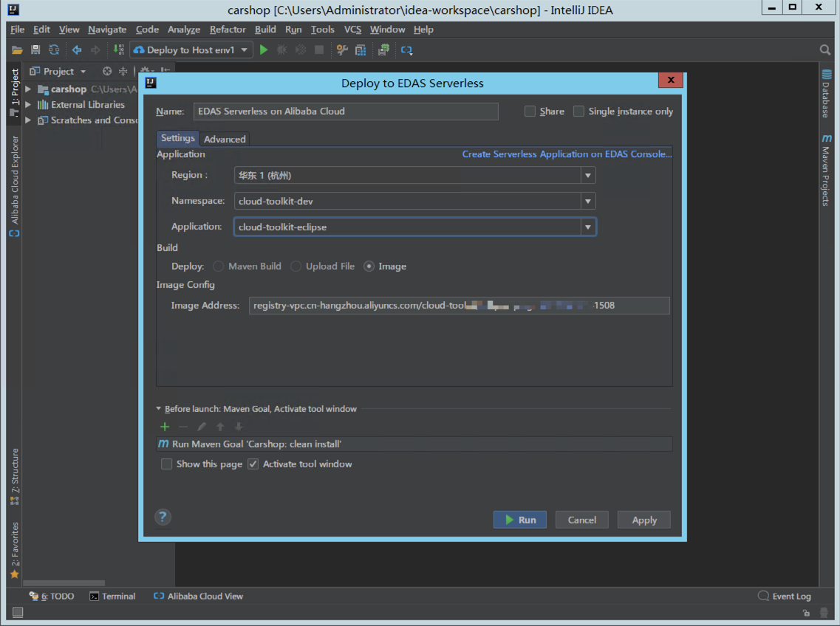This screenshot has width=840, height=626.
Task: Open Alibaba Cloud Explorer side panel
Action: pos(15,186)
